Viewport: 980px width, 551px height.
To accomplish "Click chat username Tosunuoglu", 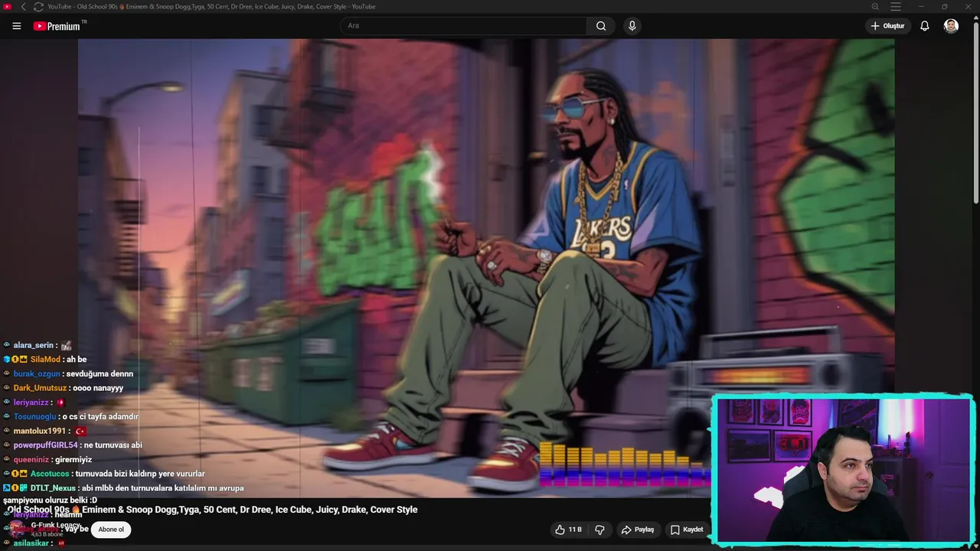I will pos(35,417).
